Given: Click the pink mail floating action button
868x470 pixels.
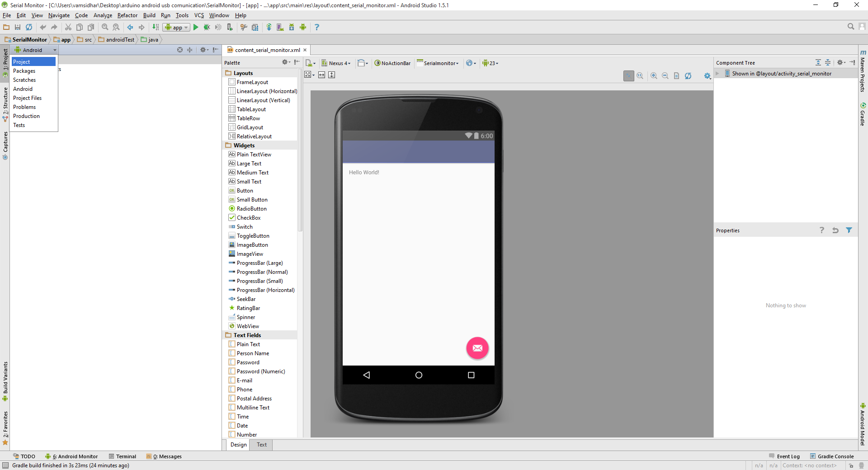Looking at the screenshot, I should coord(477,348).
